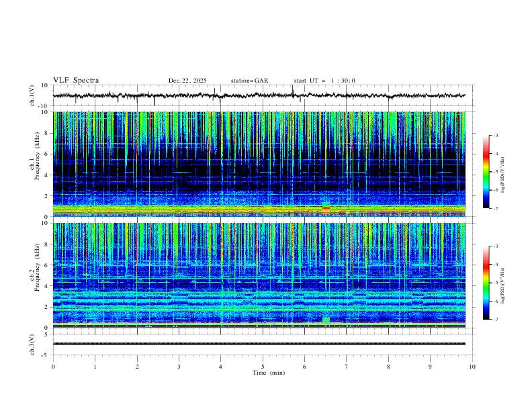
Task: Click the ch.3 voltage trace panel
Action: 263,345
